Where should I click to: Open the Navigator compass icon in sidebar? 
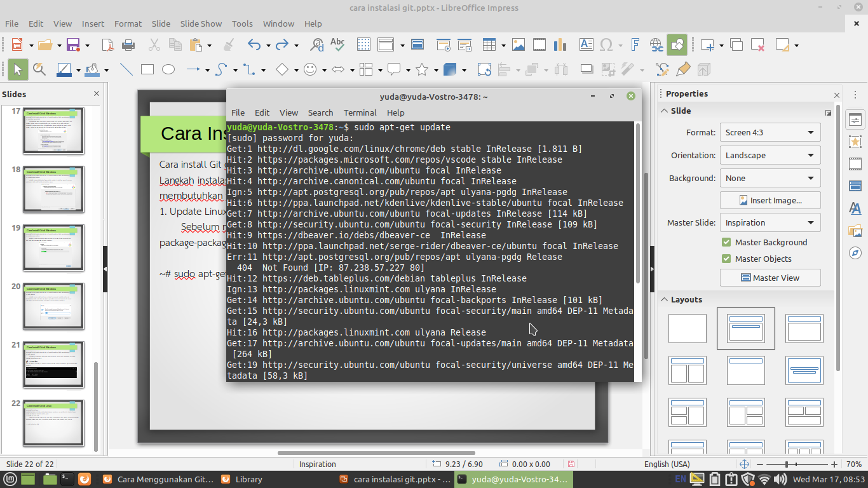pyautogui.click(x=855, y=253)
